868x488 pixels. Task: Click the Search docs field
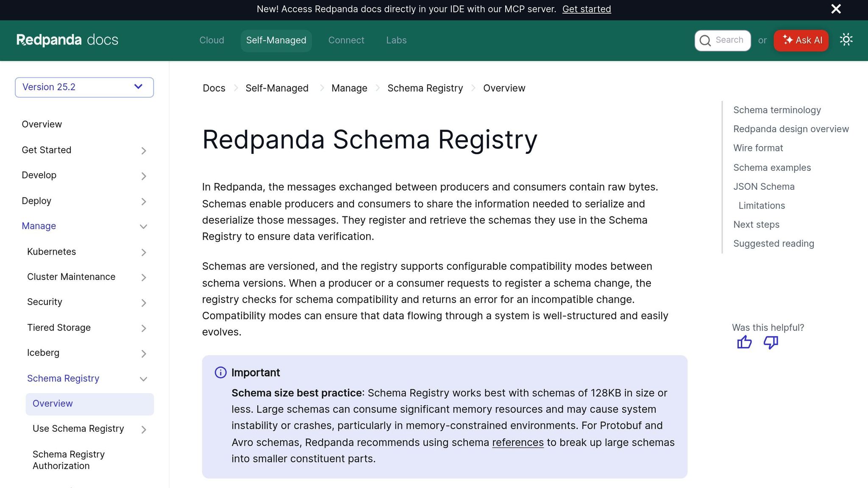(x=723, y=40)
